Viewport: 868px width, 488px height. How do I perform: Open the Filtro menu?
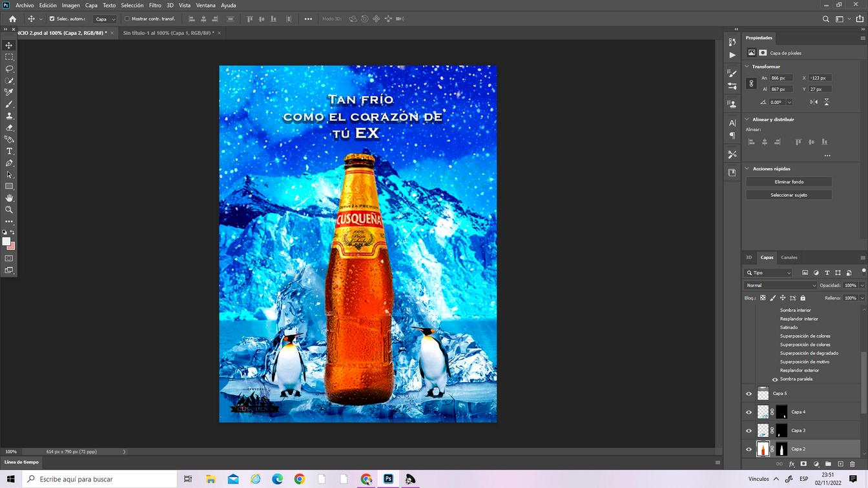pyautogui.click(x=155, y=5)
